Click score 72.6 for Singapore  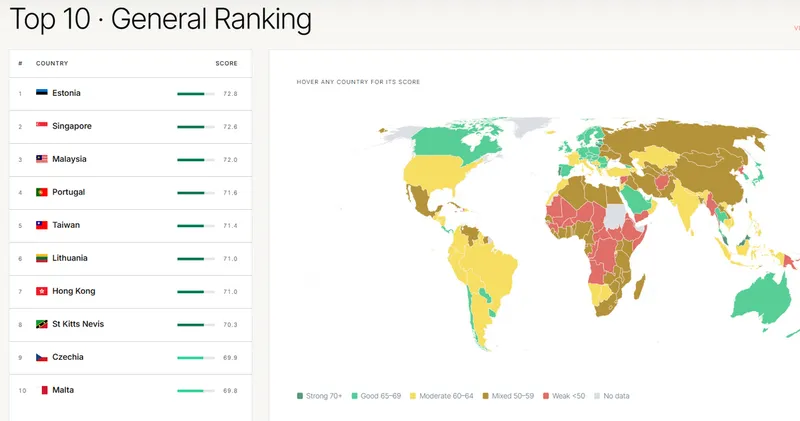pos(230,127)
